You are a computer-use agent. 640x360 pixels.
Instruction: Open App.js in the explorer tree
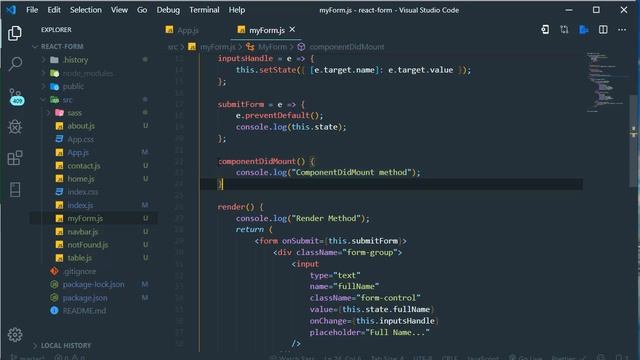coord(78,152)
